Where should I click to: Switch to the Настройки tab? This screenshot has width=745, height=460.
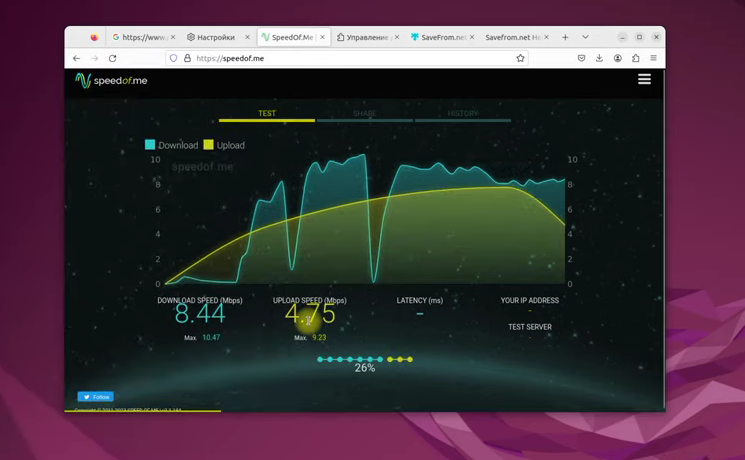(x=218, y=37)
